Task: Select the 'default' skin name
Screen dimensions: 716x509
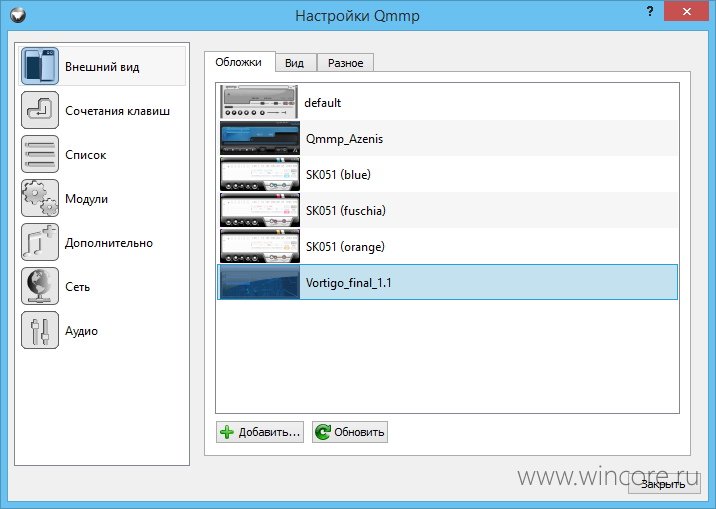Action: coord(322,103)
